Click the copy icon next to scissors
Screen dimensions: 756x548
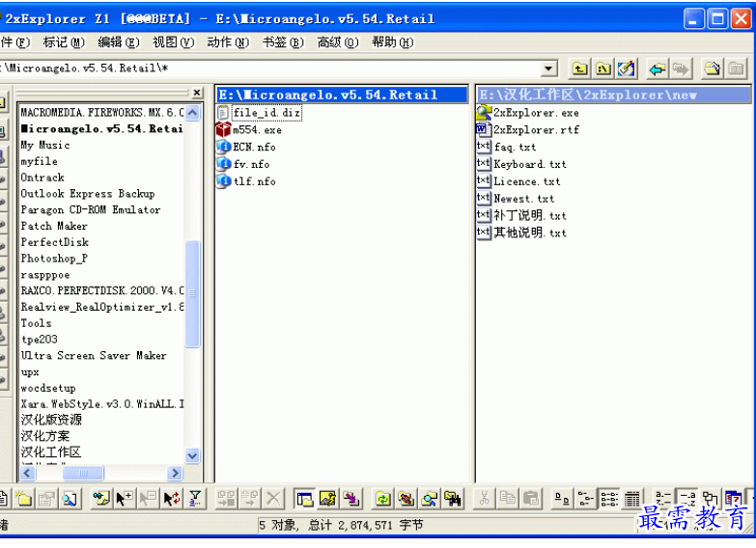tap(508, 499)
